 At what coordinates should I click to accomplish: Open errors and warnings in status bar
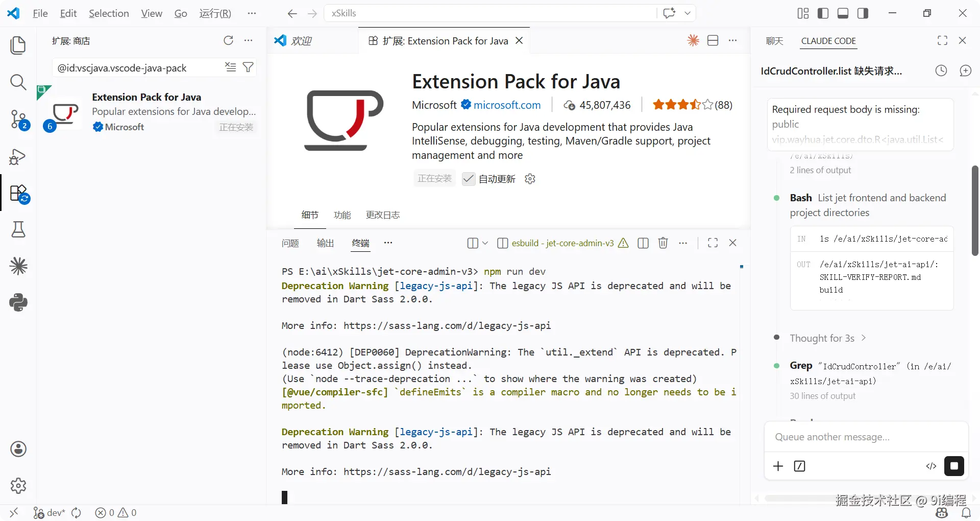116,513
